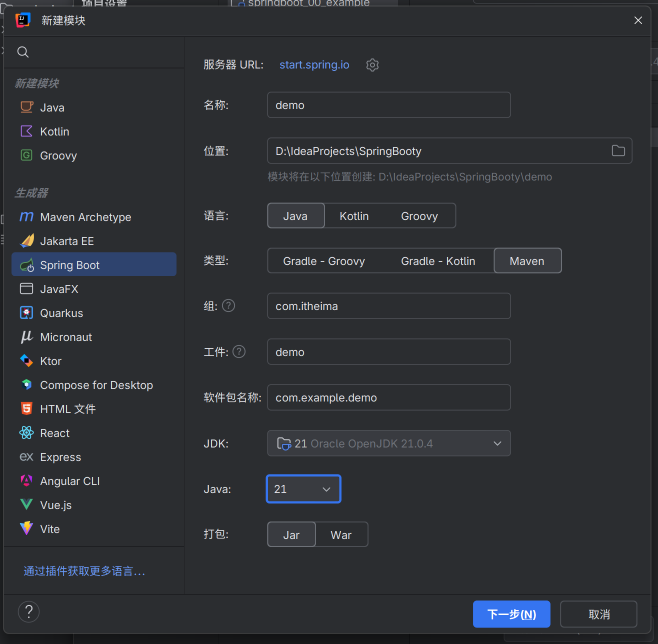Click the Vue.js V icon

26,505
